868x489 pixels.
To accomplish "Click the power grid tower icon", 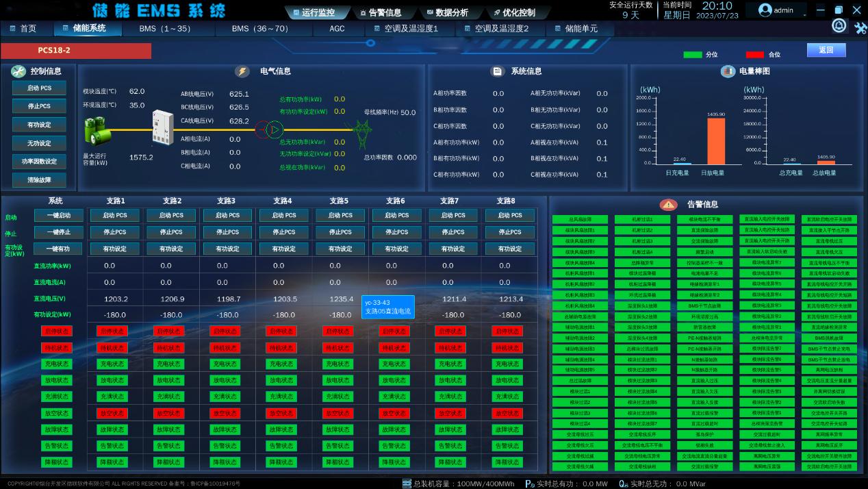I will click(361, 129).
